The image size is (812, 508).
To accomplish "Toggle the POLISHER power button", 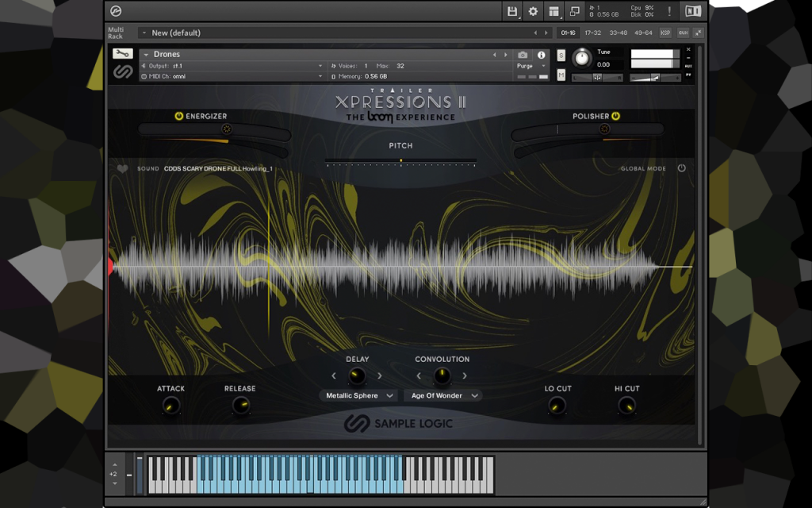I will 615,116.
